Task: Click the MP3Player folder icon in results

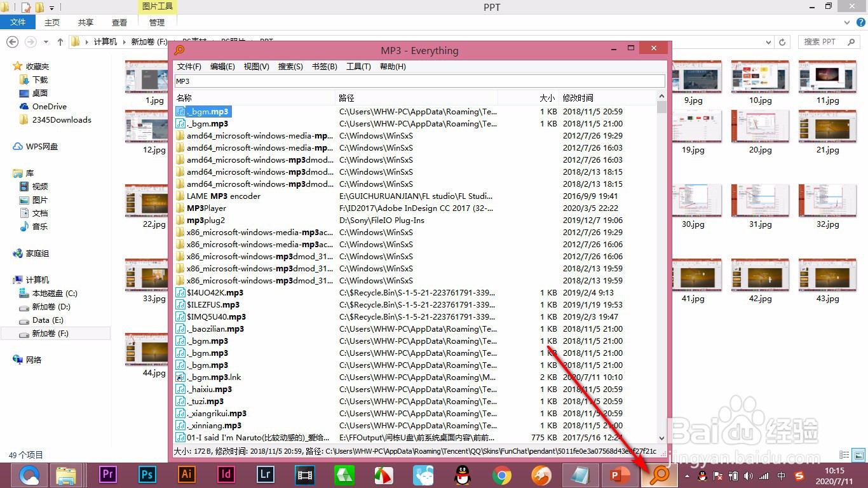Action: tap(180, 208)
